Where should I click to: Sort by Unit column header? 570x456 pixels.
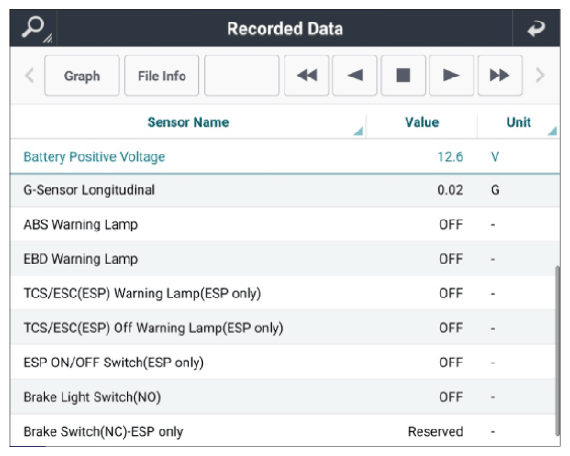tap(518, 122)
